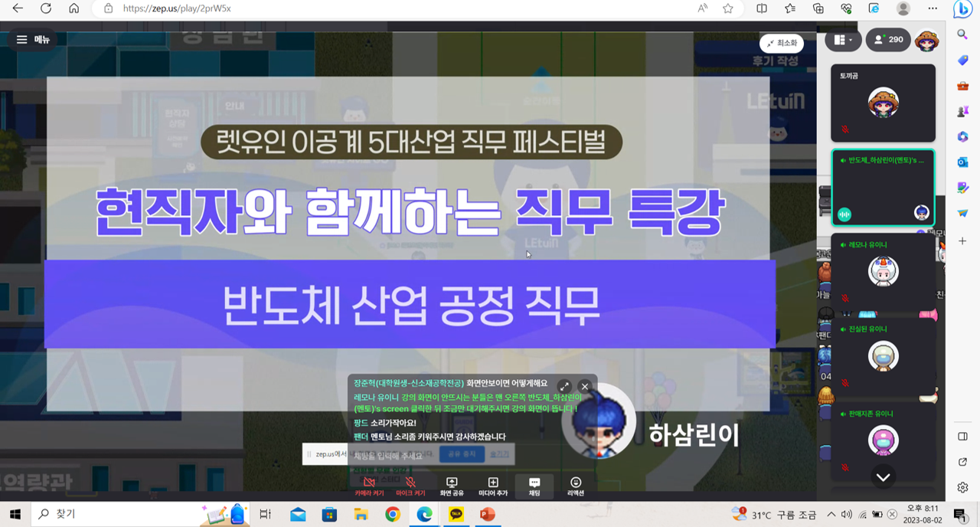Click the audio waveform icon on mentor tile
The width and height of the screenshot is (980, 527).
click(x=844, y=214)
